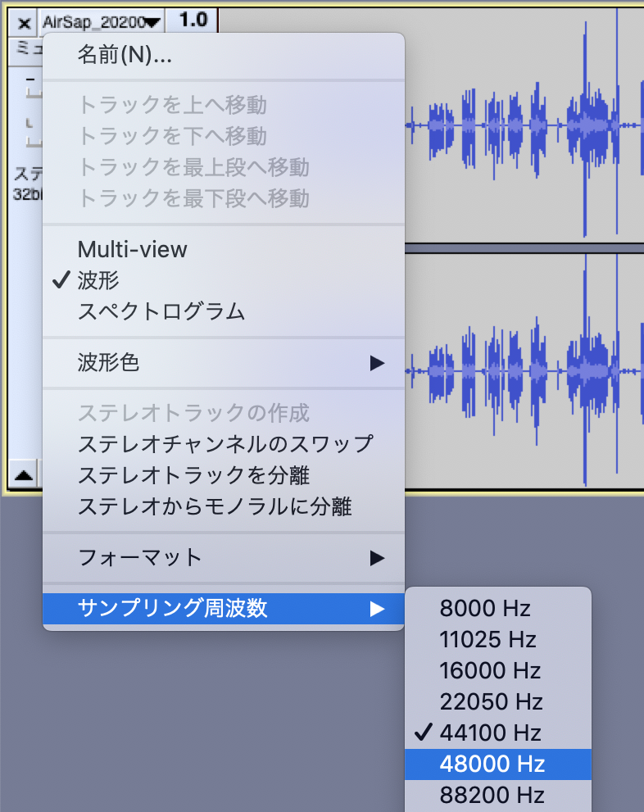Expand the フォーマット submenu
The width and height of the screenshot is (644, 812).
pos(223,558)
